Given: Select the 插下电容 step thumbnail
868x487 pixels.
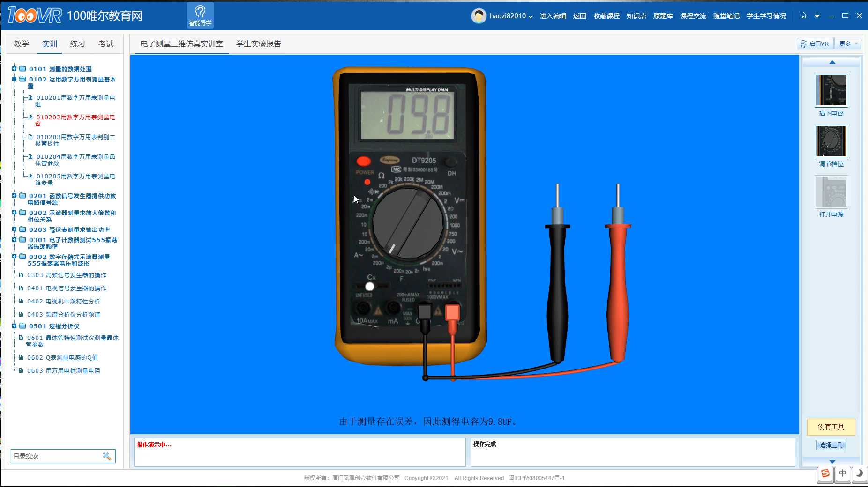Looking at the screenshot, I should point(831,91).
